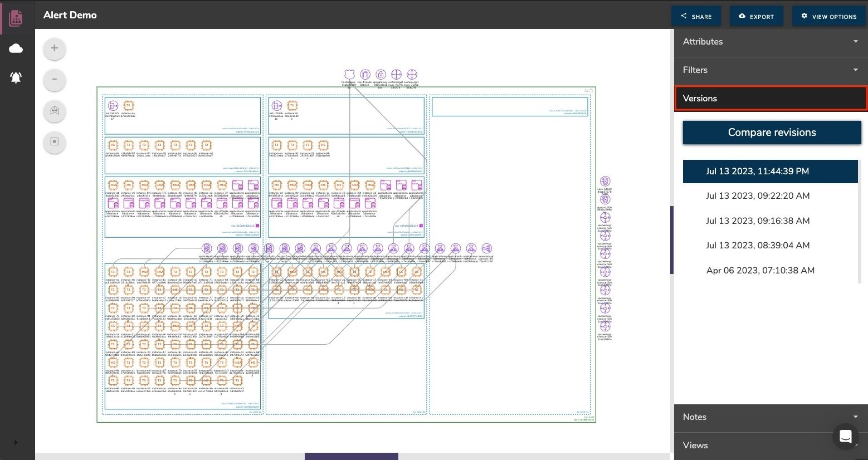Screen dimensions: 868x460
Task: Expand the Filters panel
Action: point(771,70)
